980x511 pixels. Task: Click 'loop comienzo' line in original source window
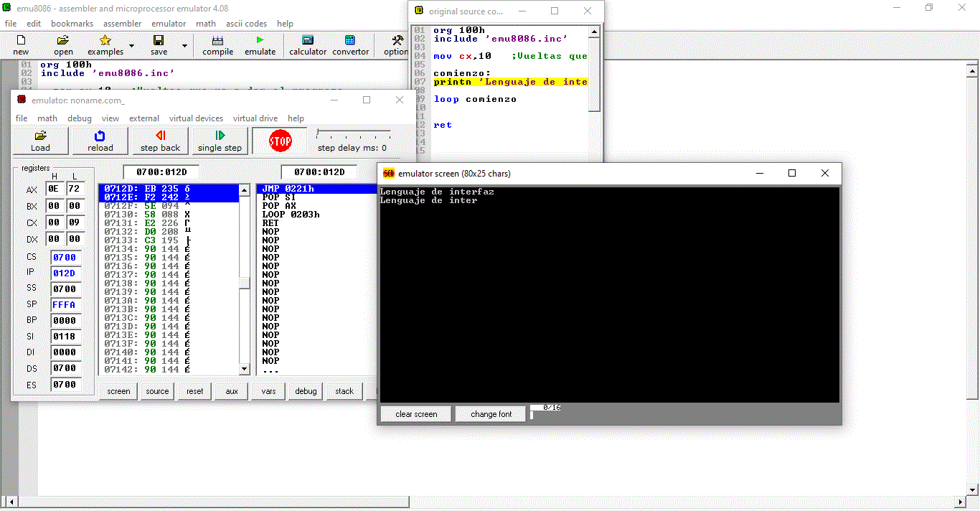(475, 99)
